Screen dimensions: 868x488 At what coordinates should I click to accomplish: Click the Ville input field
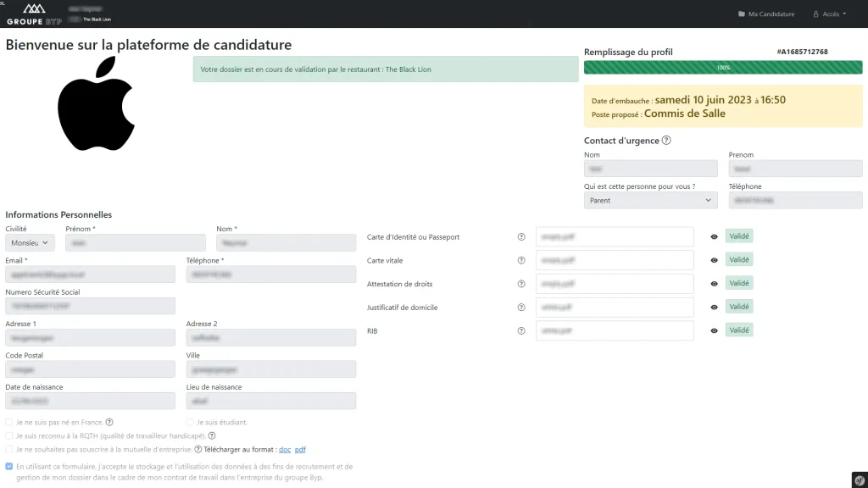pos(271,369)
